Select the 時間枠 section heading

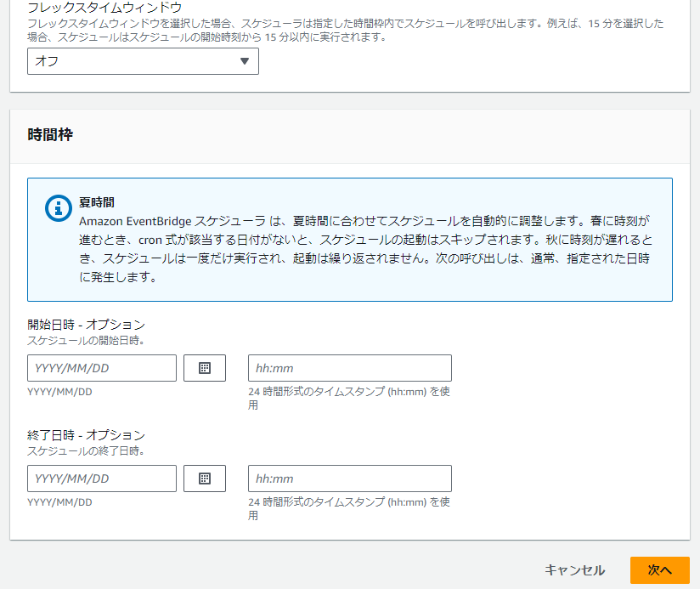(50, 134)
